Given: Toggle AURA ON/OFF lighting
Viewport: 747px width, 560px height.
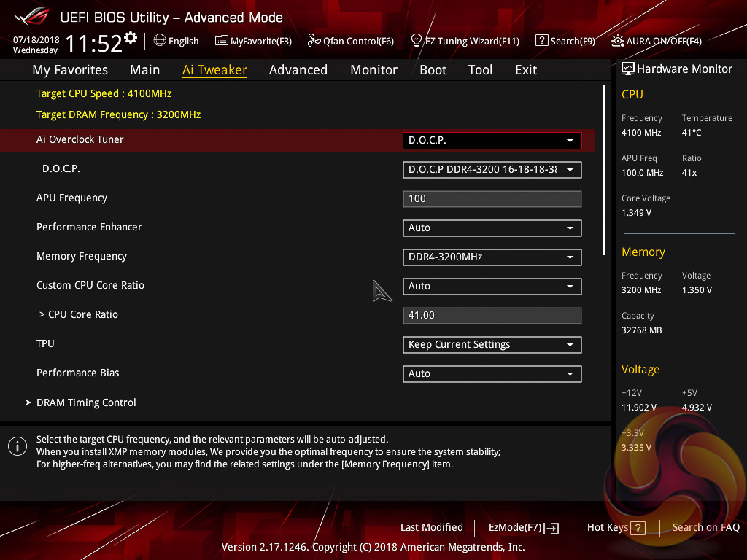Looking at the screenshot, I should click(657, 41).
